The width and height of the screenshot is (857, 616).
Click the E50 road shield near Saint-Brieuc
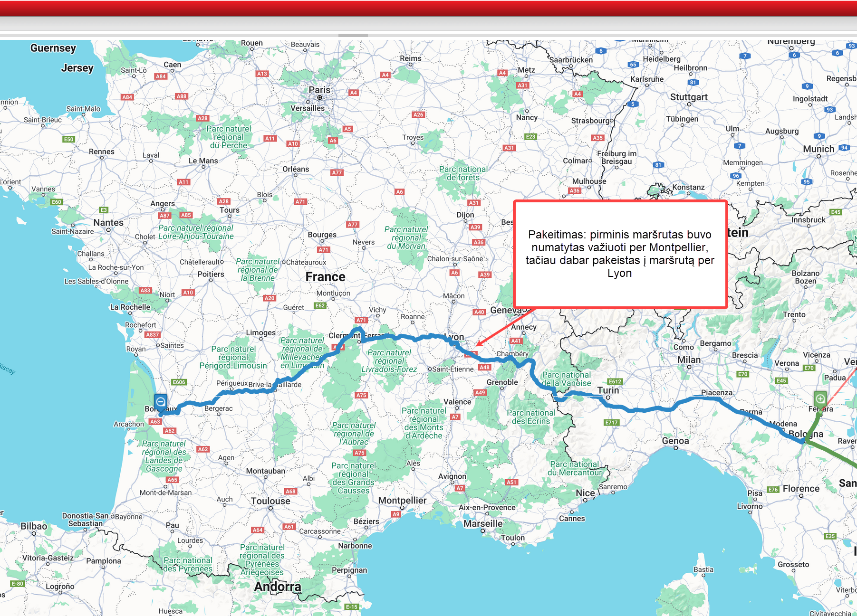click(x=69, y=139)
